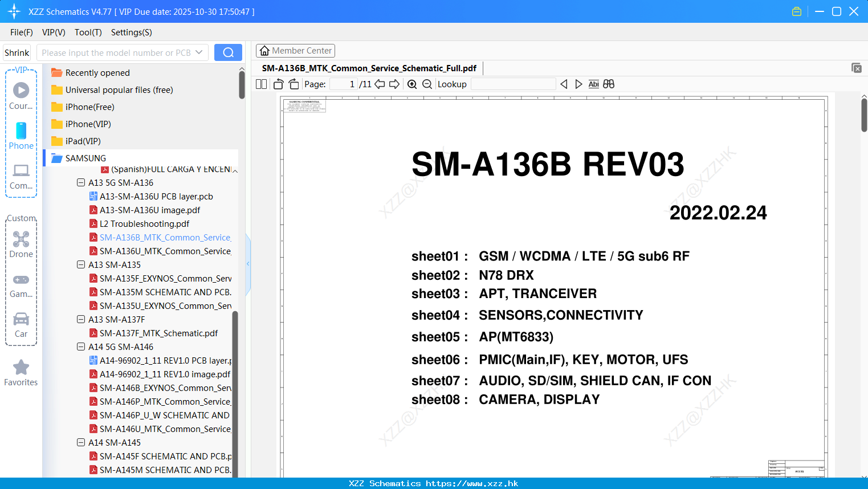Click the Abi text match icon
Screen dimensions: 868x489
[x=593, y=84]
